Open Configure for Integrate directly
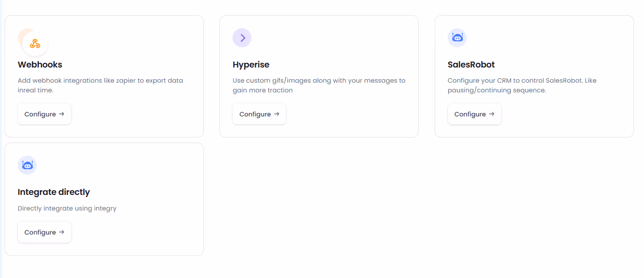 pos(44,232)
